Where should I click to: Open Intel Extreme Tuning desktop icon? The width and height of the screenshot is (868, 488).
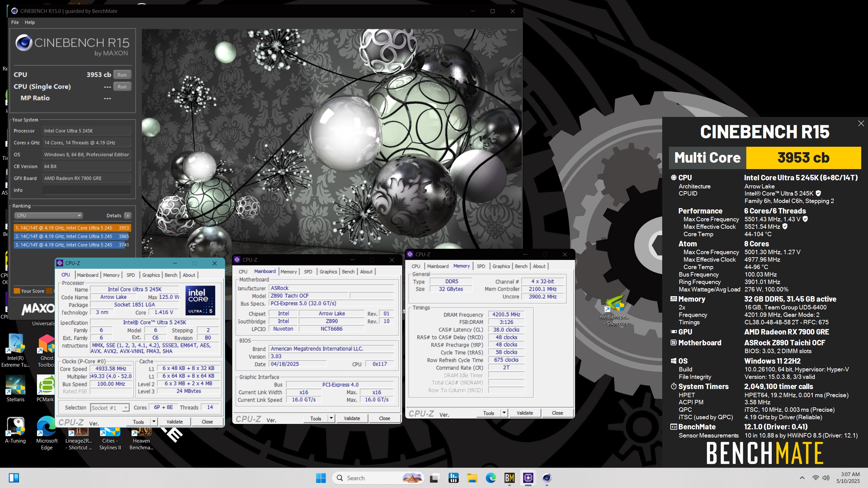16,350
